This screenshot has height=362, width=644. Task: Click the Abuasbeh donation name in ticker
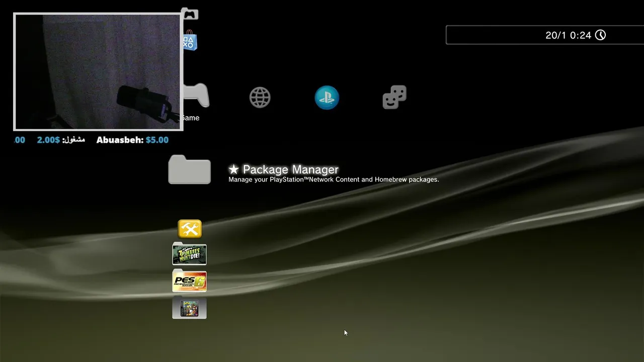click(120, 140)
